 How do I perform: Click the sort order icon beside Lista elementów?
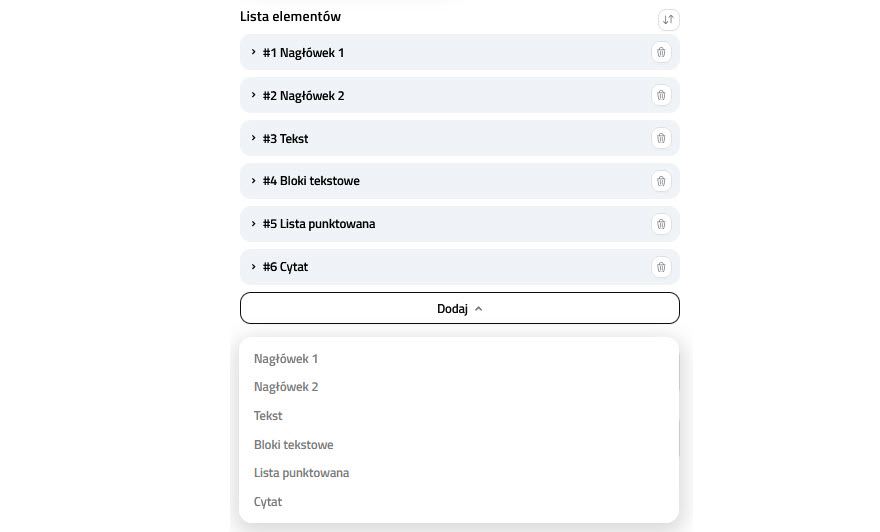point(668,19)
